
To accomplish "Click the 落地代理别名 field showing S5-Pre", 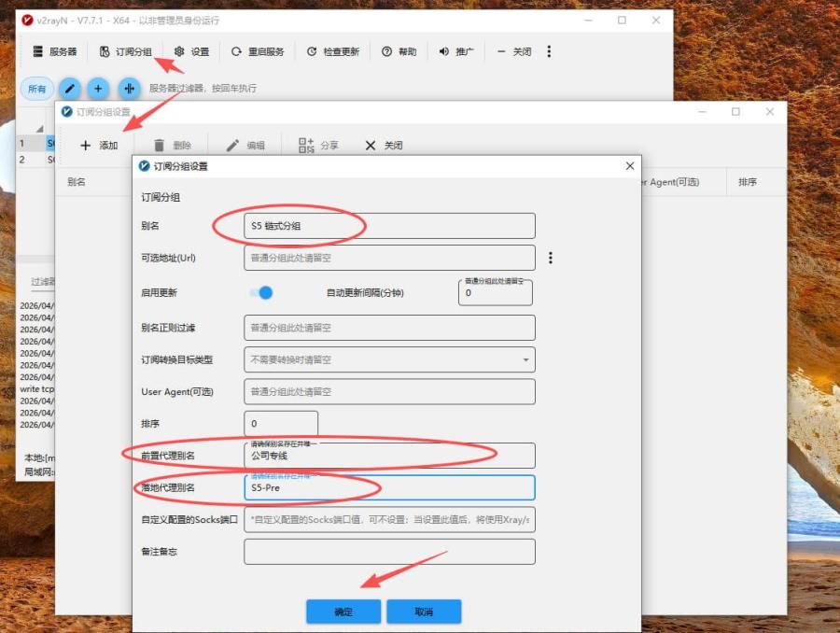I will pyautogui.click(x=389, y=487).
